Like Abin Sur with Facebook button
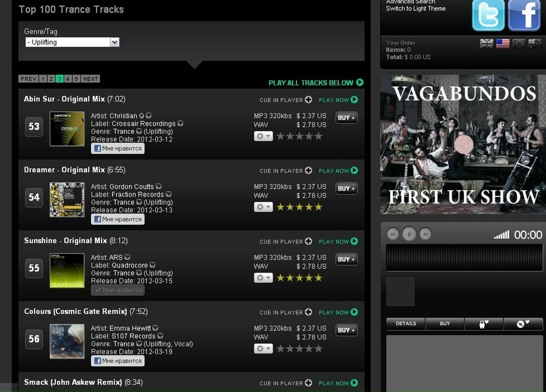 point(118,148)
